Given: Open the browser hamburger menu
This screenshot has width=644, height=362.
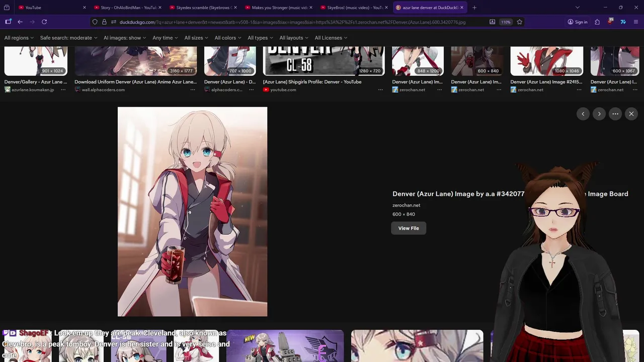Looking at the screenshot, I should 636,22.
